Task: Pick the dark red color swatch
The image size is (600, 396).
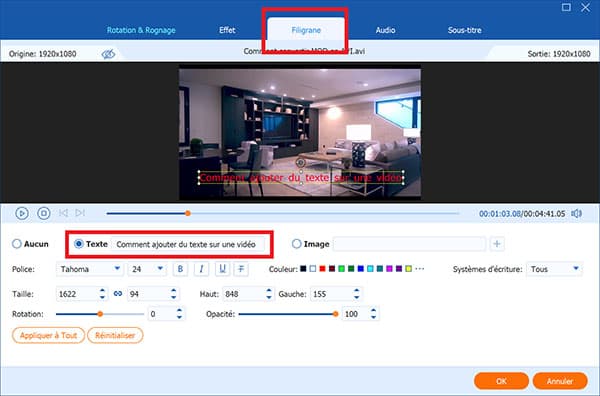Action: click(x=332, y=269)
